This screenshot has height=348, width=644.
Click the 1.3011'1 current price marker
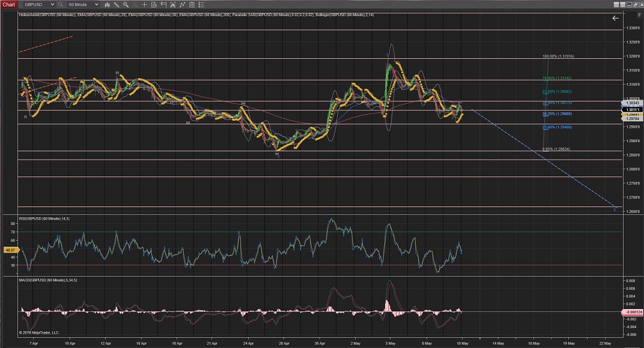tap(631, 110)
